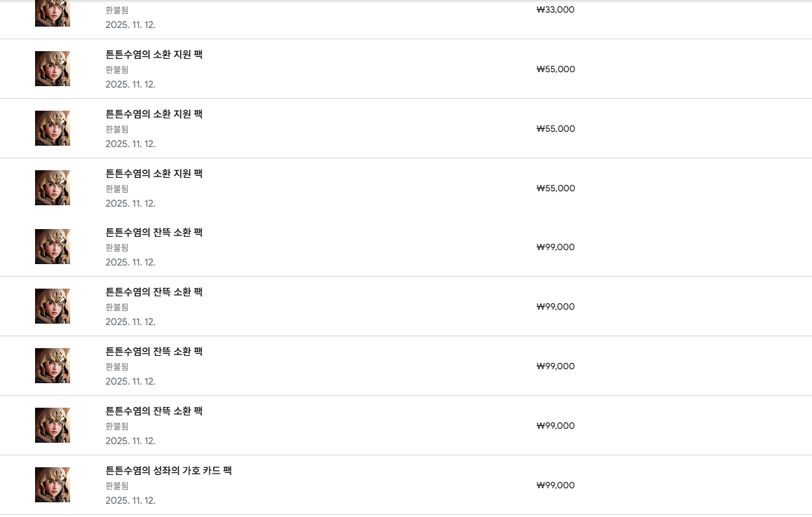The height and width of the screenshot is (517, 812).
Task: Click ₩55,000 price of third 소환 지원 팩
Action: pos(555,188)
